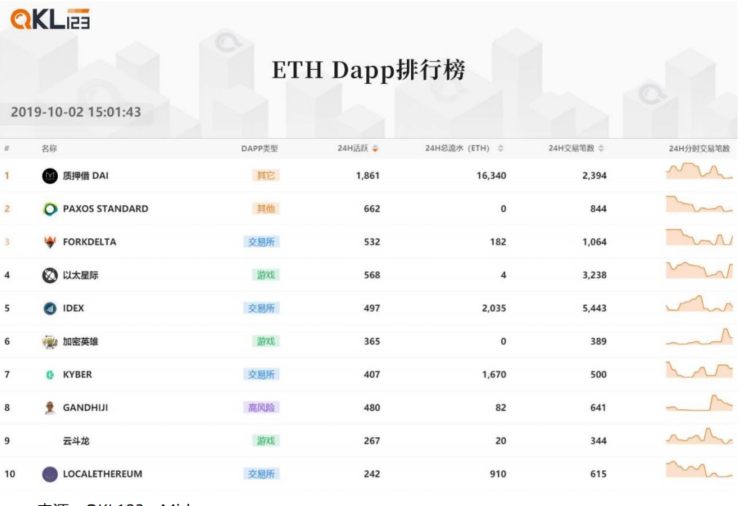This screenshot has height=506, width=743.
Task: Click the LOCALETHEREUM sparkline chart
Action: pyautogui.click(x=699, y=469)
